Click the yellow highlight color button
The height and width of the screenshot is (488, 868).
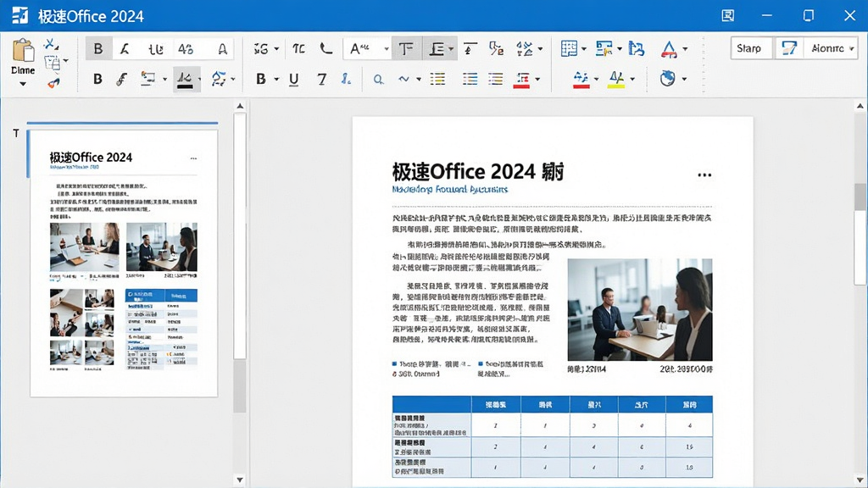pos(616,79)
